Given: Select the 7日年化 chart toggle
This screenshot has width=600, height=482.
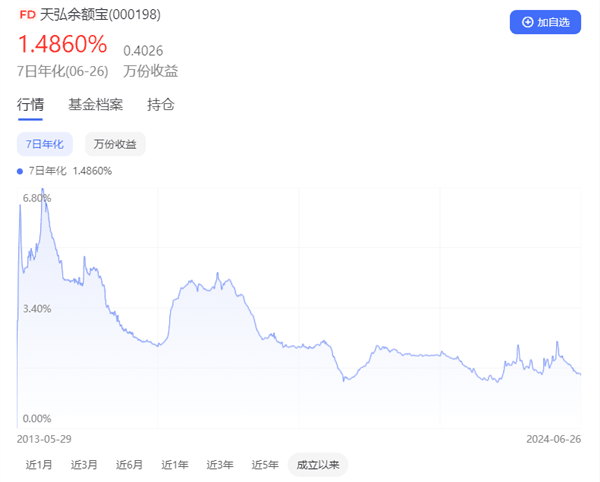Looking at the screenshot, I should (x=45, y=144).
